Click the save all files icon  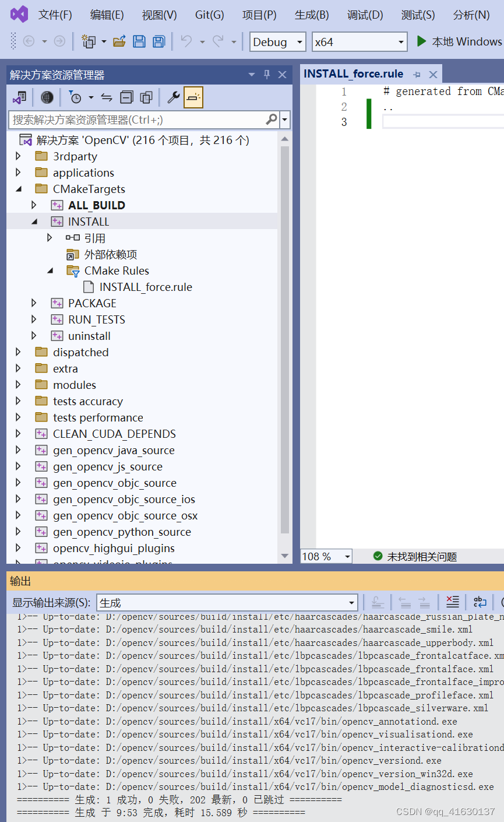[x=158, y=41]
